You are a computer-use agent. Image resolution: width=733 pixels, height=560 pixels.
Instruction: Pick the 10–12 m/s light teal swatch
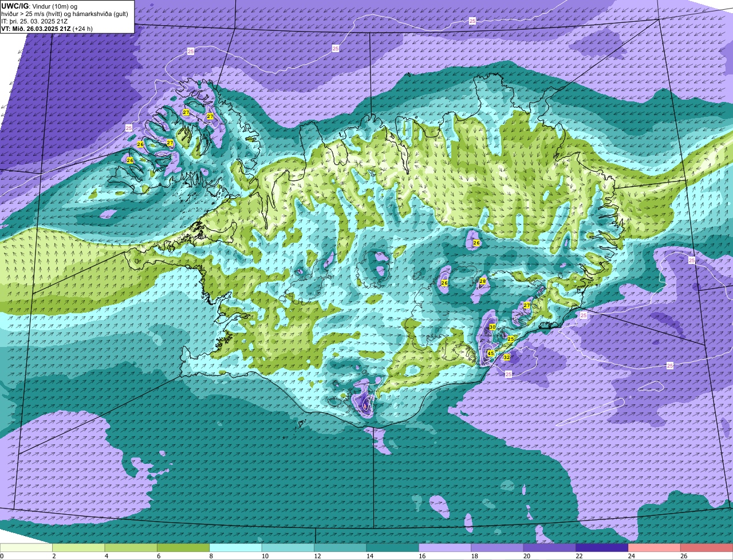pyautogui.click(x=288, y=547)
